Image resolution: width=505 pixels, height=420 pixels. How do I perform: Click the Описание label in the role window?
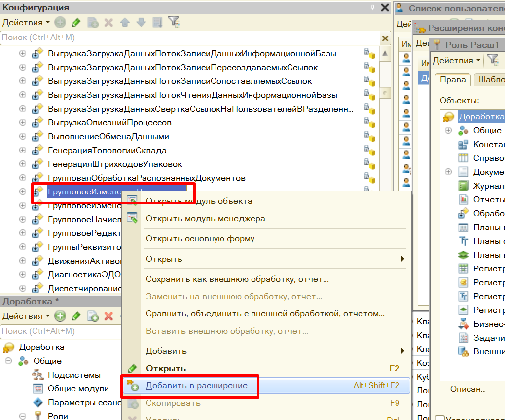pos(468,389)
